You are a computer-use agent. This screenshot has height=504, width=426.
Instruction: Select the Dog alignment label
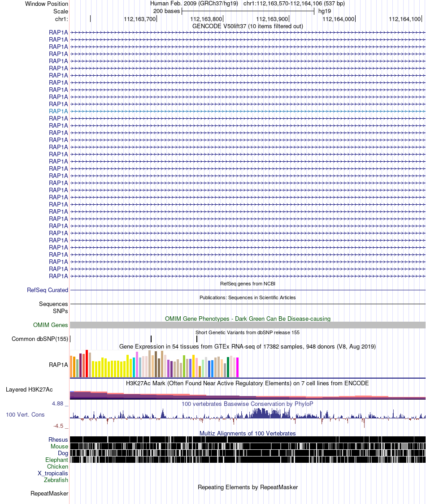[63, 453]
